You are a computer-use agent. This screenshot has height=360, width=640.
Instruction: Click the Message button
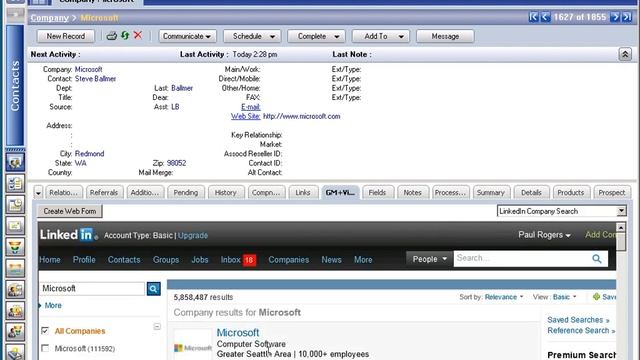click(445, 36)
